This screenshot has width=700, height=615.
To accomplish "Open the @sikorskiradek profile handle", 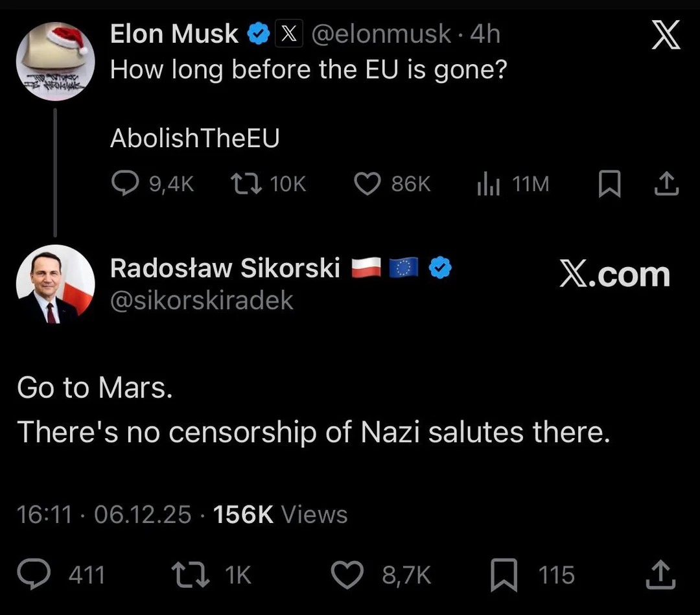I will [x=202, y=300].
